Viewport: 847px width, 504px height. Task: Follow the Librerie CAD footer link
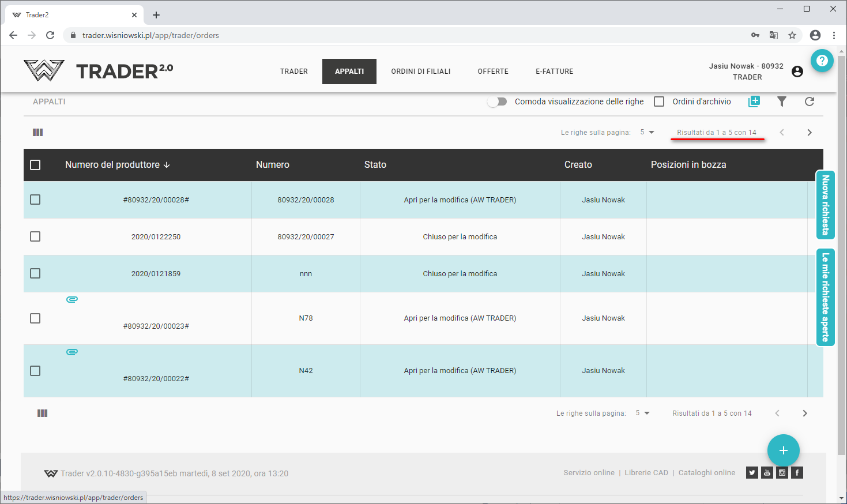point(646,473)
